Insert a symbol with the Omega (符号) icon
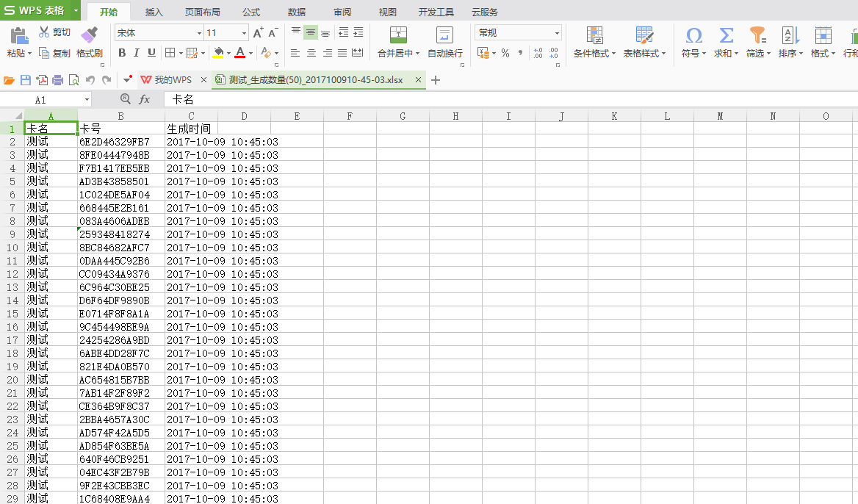The height and width of the screenshot is (504, 858). 693,35
